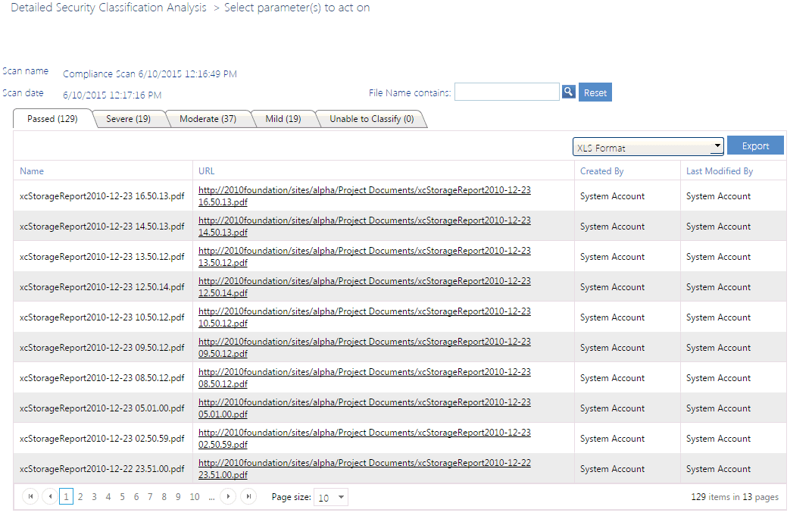The height and width of the screenshot is (519, 812).
Task: Open the XLS Format dropdown
Action: coord(648,147)
